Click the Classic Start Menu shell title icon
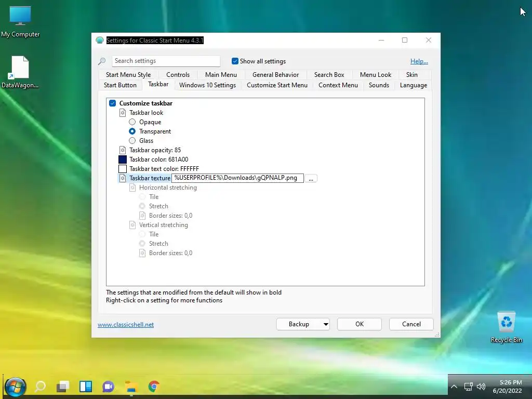Screen dimensions: 532x399 pos(99,41)
